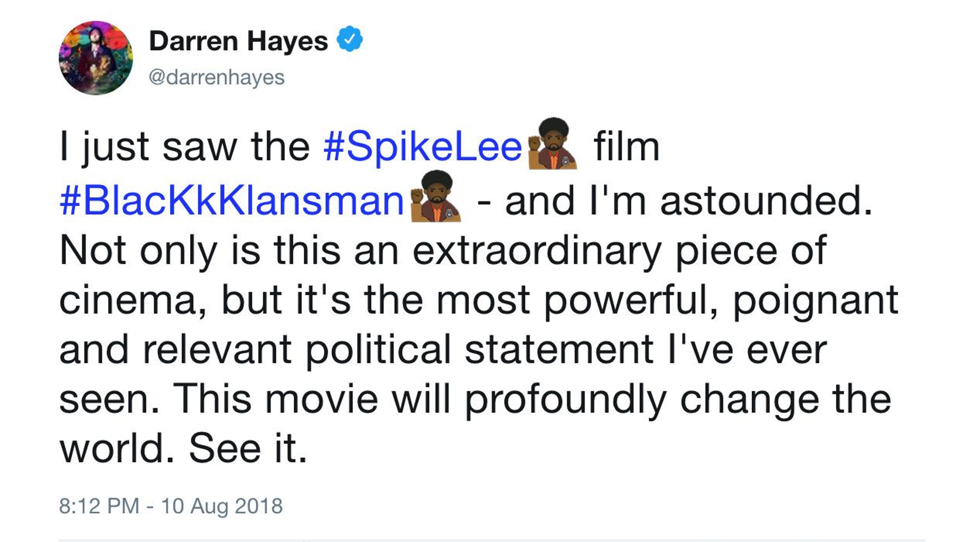Open the #SpikeLee hashtag
This screenshot has width=980, height=542.
click(x=422, y=147)
